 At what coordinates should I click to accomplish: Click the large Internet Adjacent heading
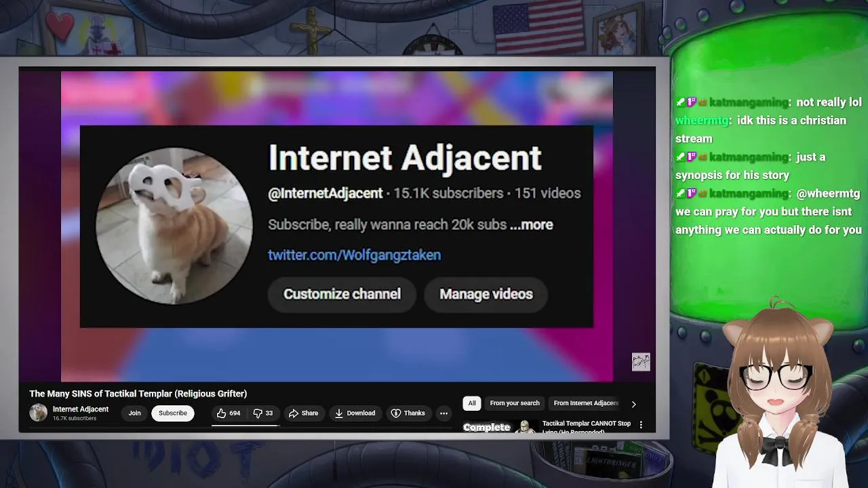click(x=405, y=158)
